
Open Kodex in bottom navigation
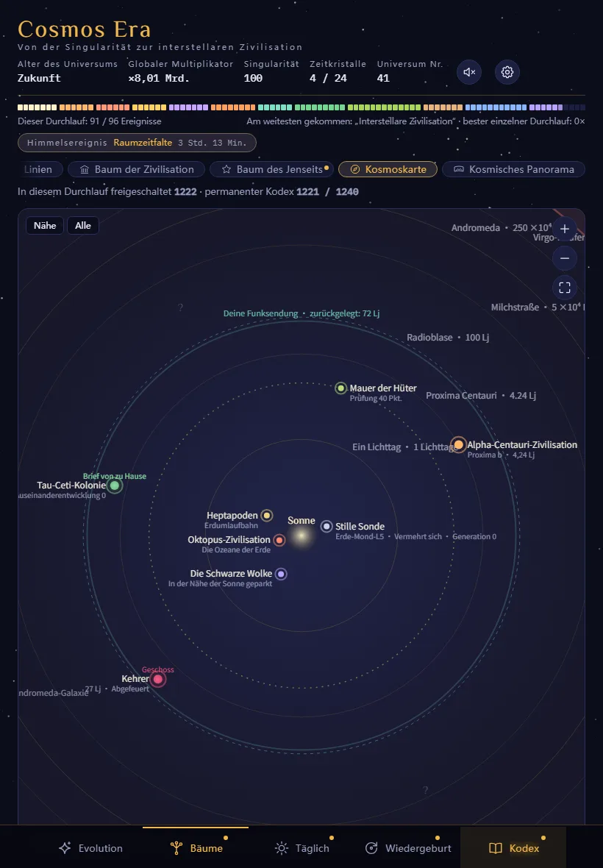coord(513,847)
